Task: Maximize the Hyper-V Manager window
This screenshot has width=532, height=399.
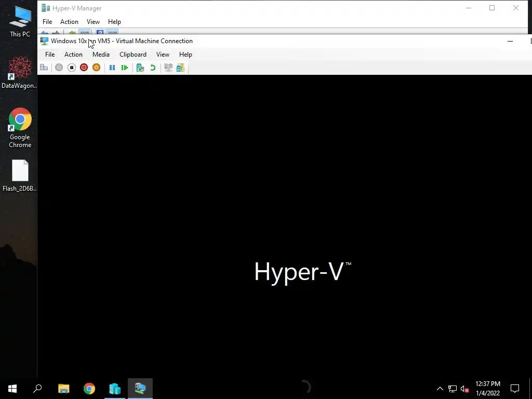Action: (492, 8)
